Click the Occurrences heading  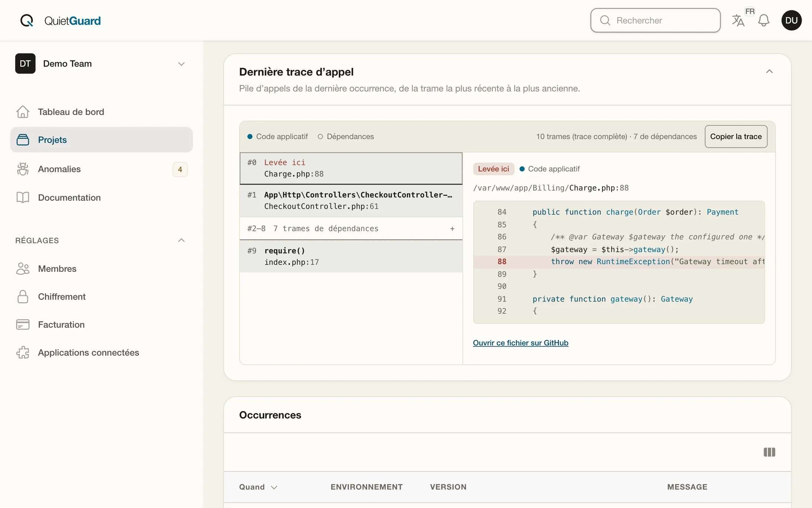pyautogui.click(x=270, y=415)
